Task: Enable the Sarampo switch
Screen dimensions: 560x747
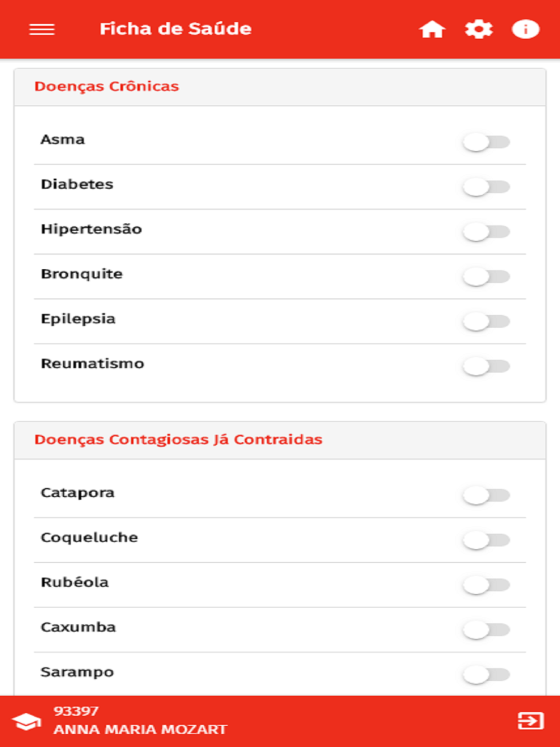Action: click(x=486, y=675)
